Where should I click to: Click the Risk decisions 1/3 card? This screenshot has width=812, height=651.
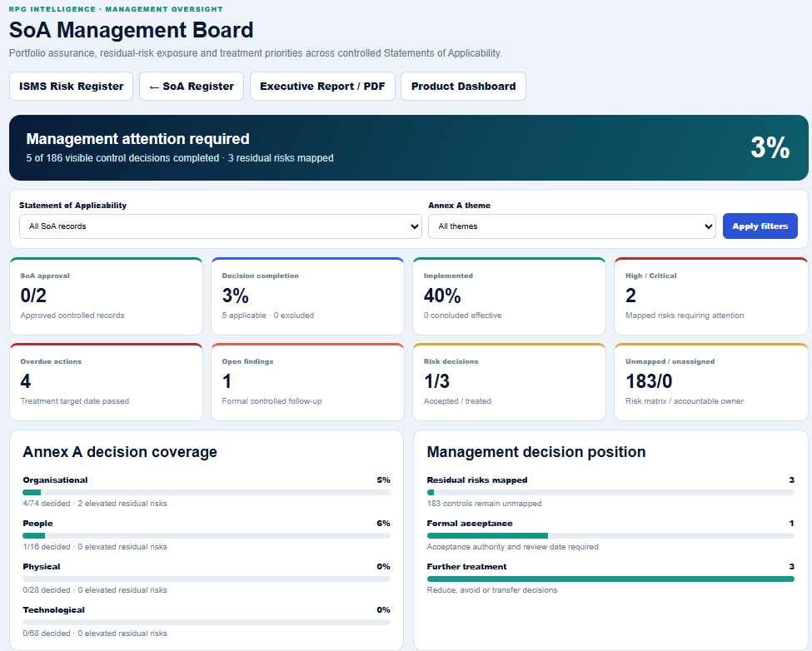[509, 382]
